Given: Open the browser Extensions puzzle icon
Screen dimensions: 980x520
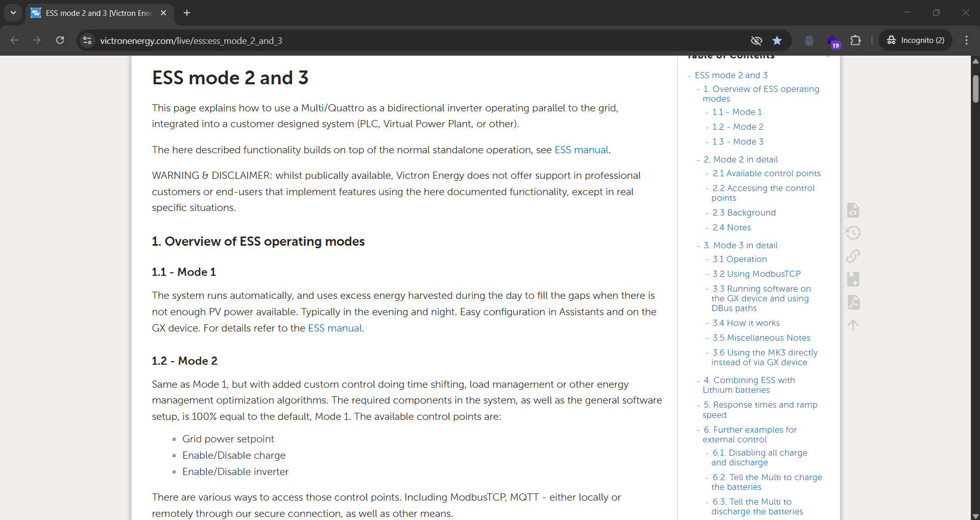Looking at the screenshot, I should pos(855,40).
